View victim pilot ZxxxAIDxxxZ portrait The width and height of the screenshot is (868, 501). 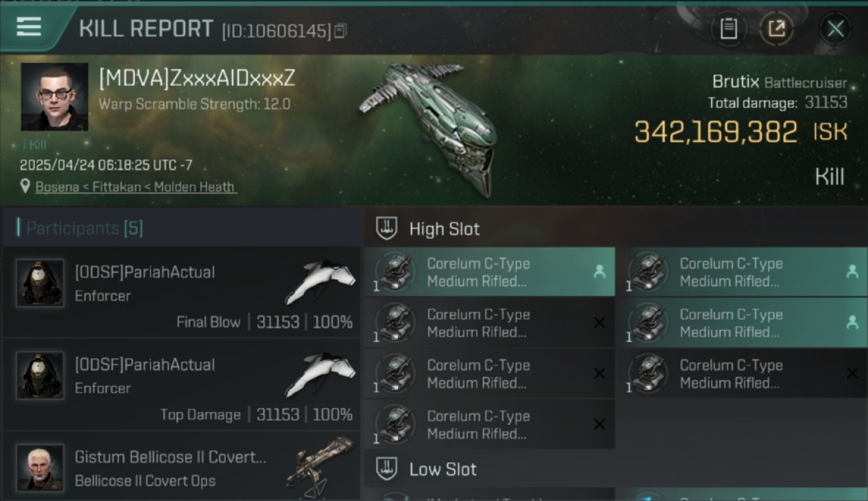[55, 97]
